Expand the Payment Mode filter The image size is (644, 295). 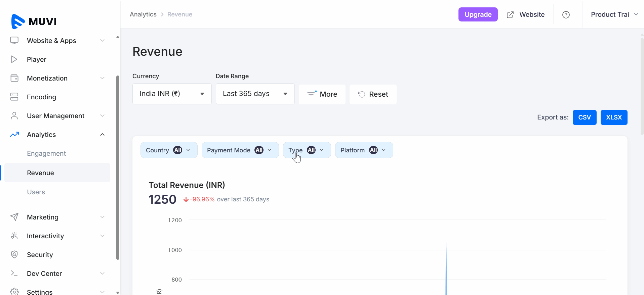click(240, 150)
